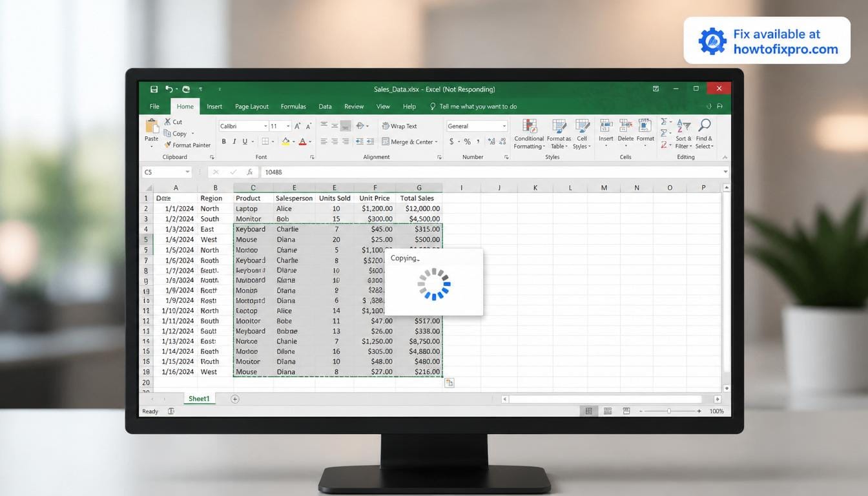The height and width of the screenshot is (496, 868).
Task: Click the yellow Fill Color button
Action: [x=285, y=141]
